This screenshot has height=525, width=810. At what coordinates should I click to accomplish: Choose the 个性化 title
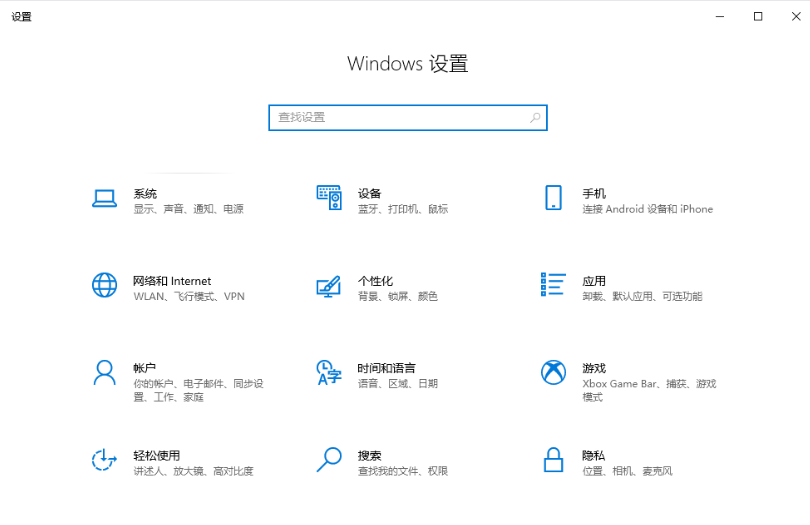click(x=376, y=281)
